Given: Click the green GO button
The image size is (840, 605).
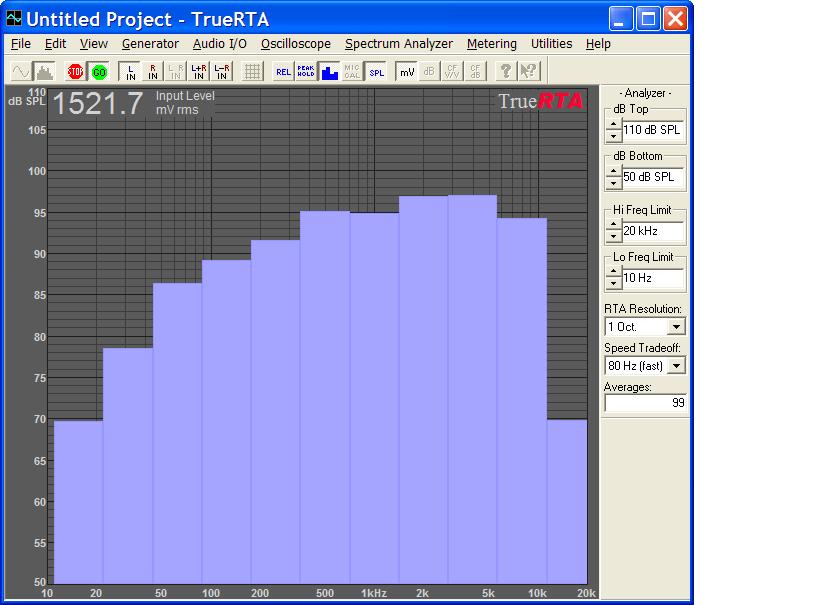Looking at the screenshot, I should [99, 71].
